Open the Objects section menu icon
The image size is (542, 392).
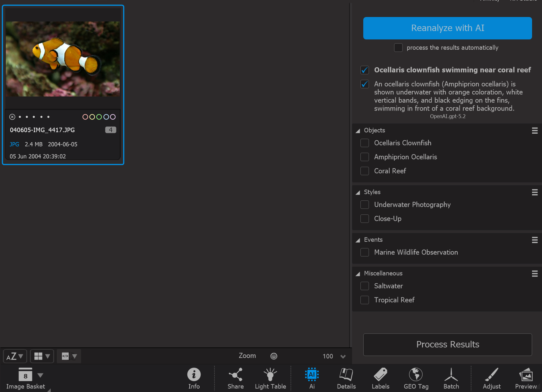tap(535, 130)
